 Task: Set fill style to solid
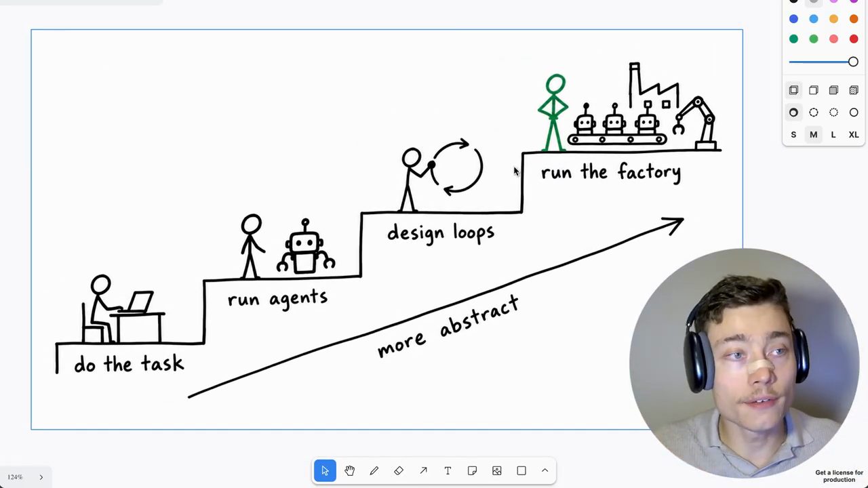(833, 90)
